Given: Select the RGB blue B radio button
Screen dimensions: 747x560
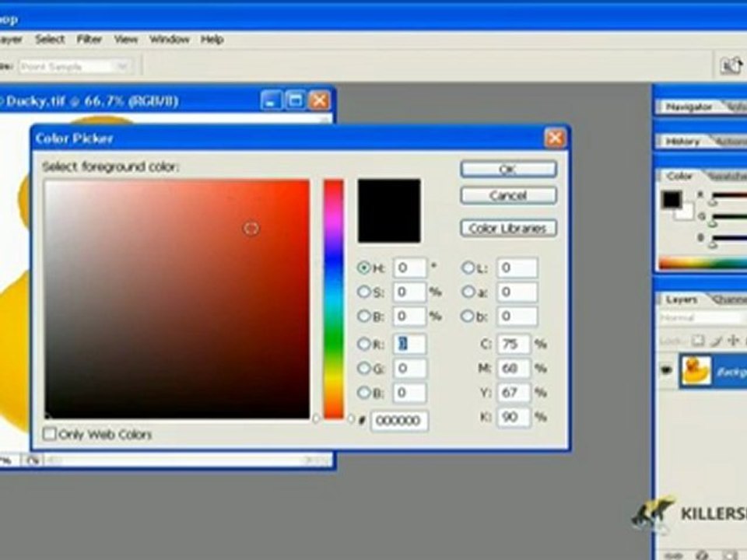Looking at the screenshot, I should tap(364, 392).
